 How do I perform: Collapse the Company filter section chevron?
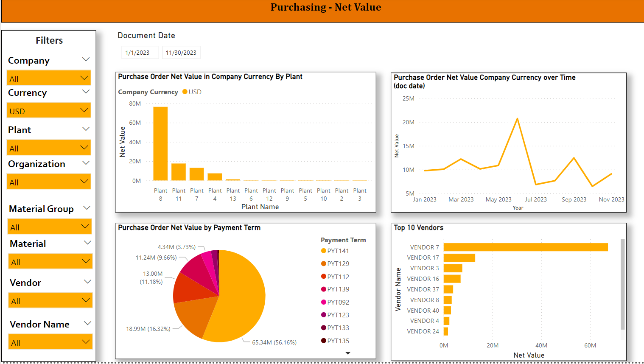click(86, 59)
